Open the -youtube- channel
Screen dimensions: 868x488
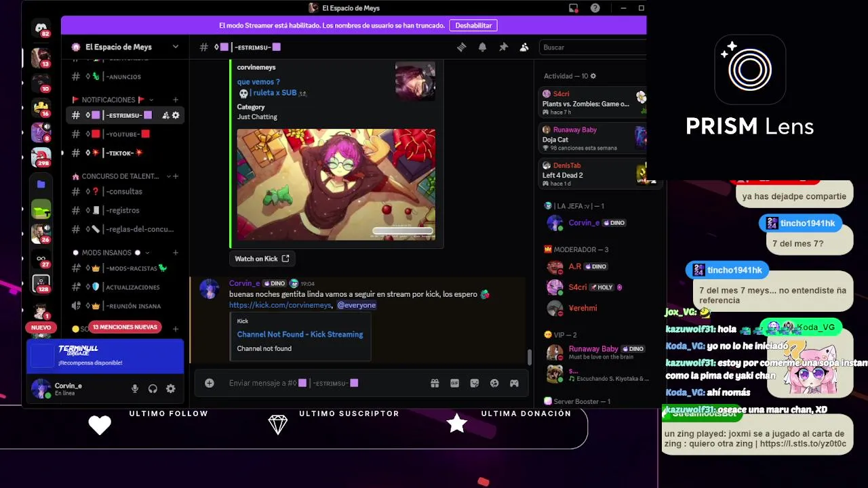(125, 134)
